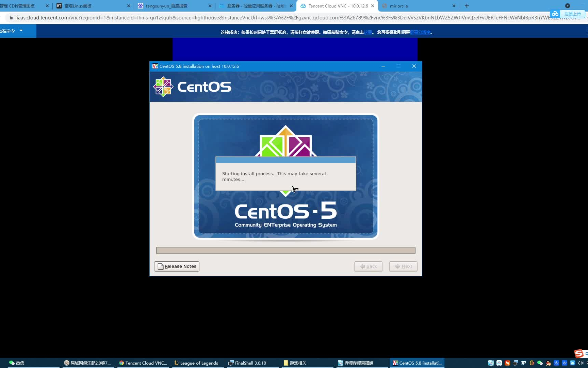Close the Tencent Cloud VNC tab
The width and height of the screenshot is (588, 368).
point(373,6)
